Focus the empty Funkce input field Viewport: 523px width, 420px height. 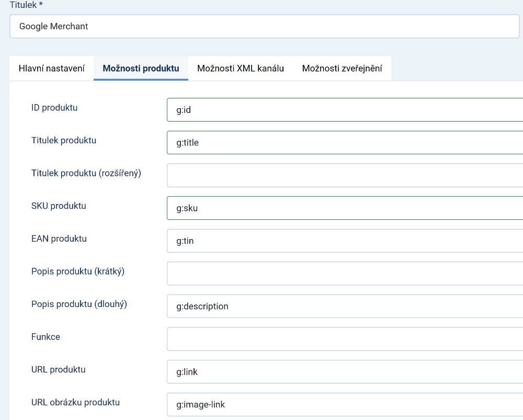344,339
